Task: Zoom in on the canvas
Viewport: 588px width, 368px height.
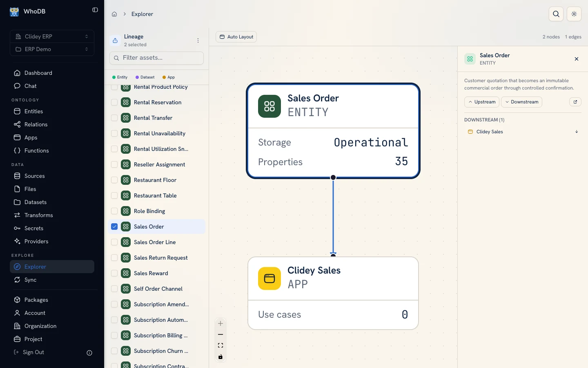Action: (220, 323)
